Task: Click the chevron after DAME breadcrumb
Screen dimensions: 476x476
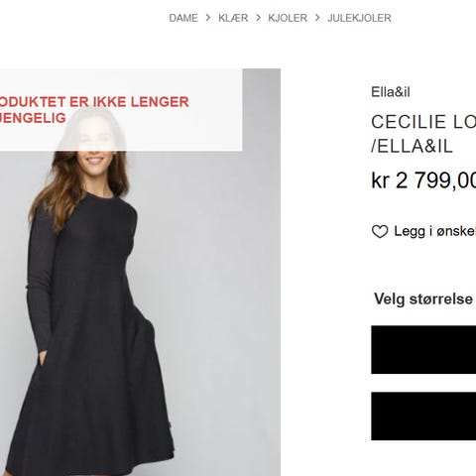Action: tap(208, 18)
